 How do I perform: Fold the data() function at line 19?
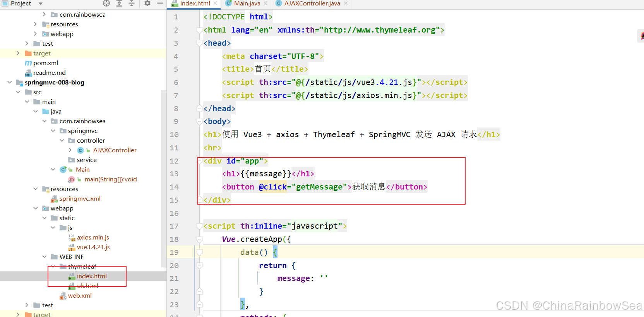coord(199,252)
